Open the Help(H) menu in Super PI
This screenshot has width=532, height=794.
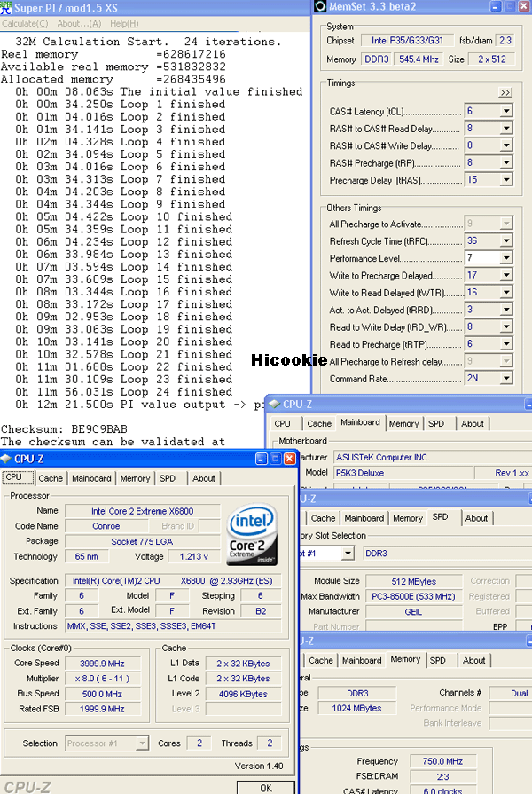[x=124, y=23]
